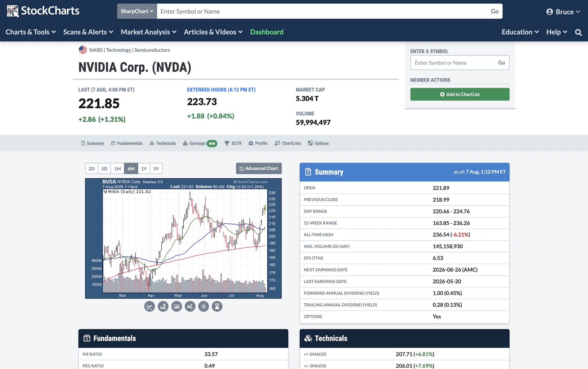Click the extended hours price 223.73
Screen dimensions: 588x369
click(x=202, y=102)
